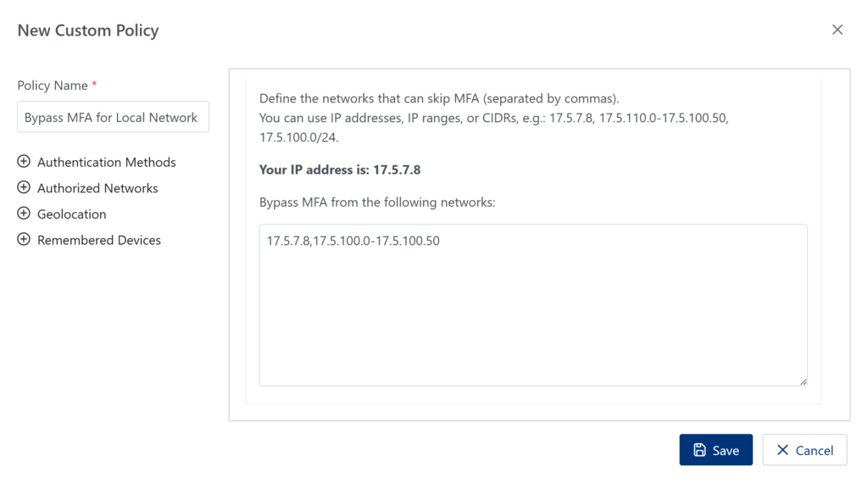Click the text area resize handle
This screenshot has width=868, height=483.
(x=803, y=381)
